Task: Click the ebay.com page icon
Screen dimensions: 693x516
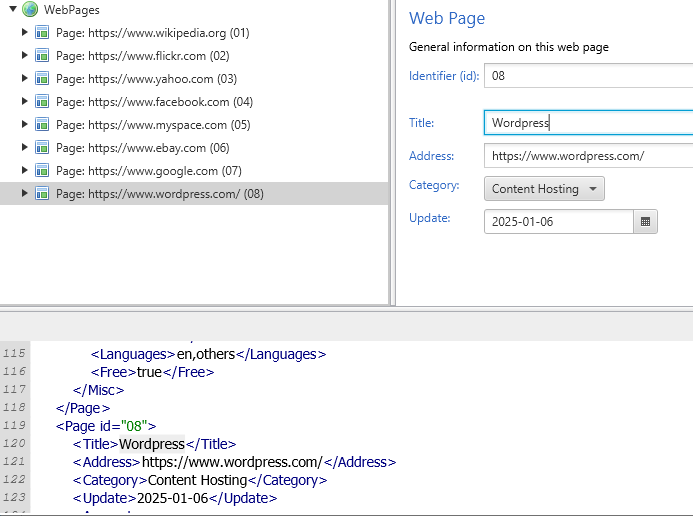Action: [42, 148]
